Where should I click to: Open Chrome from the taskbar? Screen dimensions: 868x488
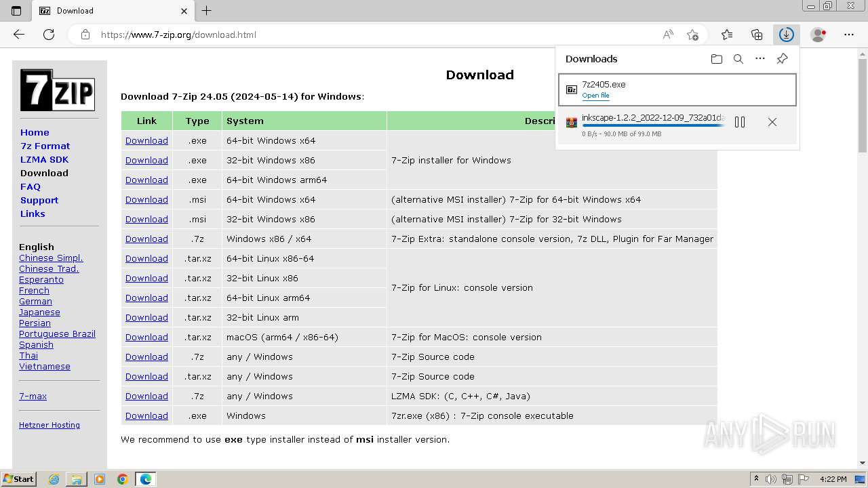(x=123, y=479)
